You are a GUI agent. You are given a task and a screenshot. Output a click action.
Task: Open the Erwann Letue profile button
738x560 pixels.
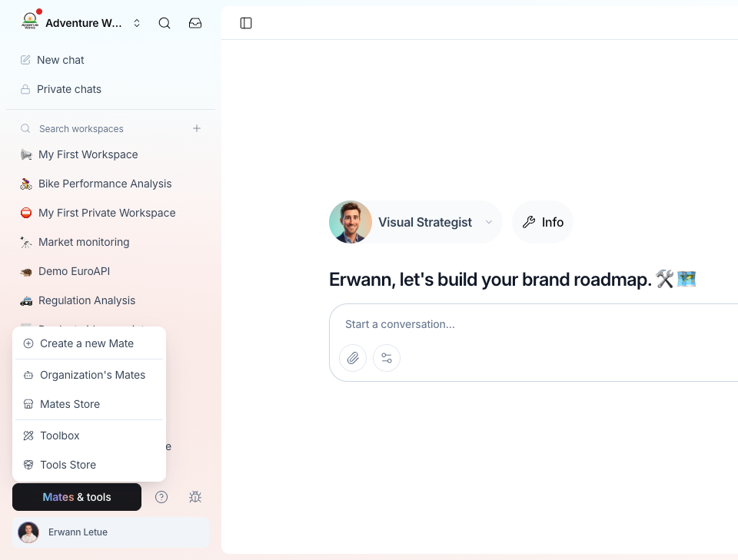pyautogui.click(x=111, y=532)
